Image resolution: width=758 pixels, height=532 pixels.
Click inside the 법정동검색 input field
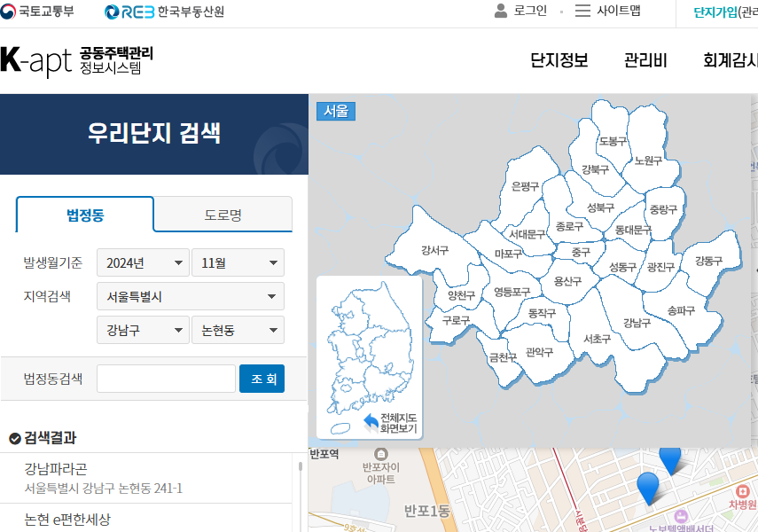(x=166, y=378)
